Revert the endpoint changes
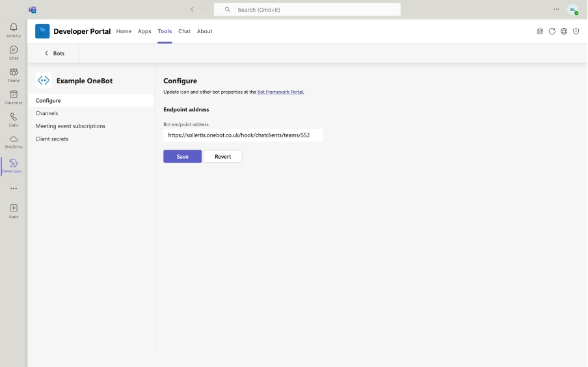The image size is (588, 367). pos(222,156)
